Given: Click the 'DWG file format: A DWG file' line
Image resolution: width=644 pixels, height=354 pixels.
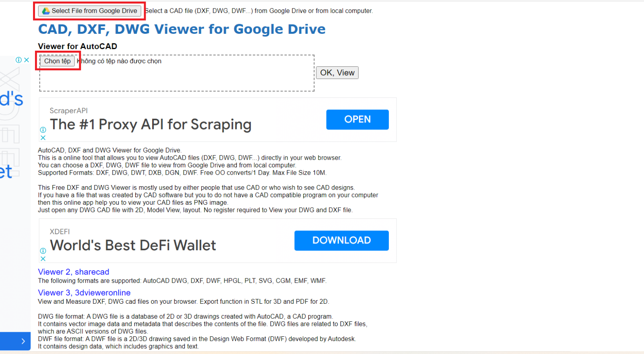Looking at the screenshot, I should click(x=186, y=317).
